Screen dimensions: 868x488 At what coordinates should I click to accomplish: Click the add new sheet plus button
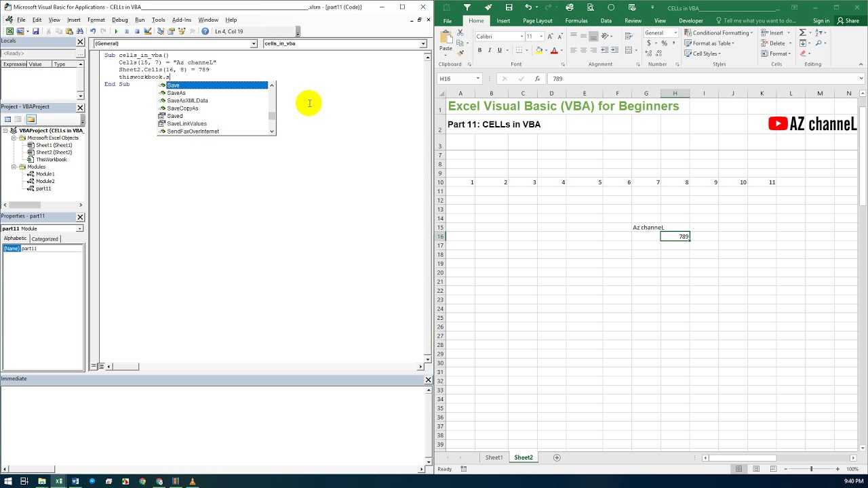point(557,457)
